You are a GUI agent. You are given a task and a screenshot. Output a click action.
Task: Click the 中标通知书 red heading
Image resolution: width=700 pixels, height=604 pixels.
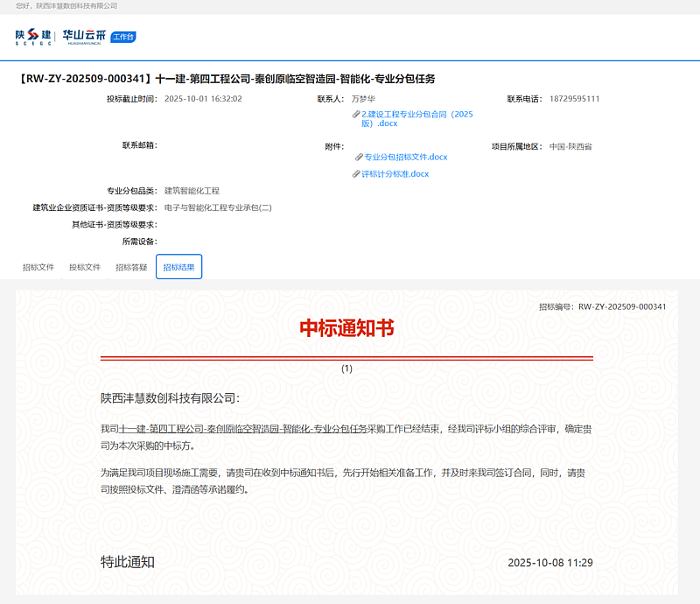click(346, 328)
